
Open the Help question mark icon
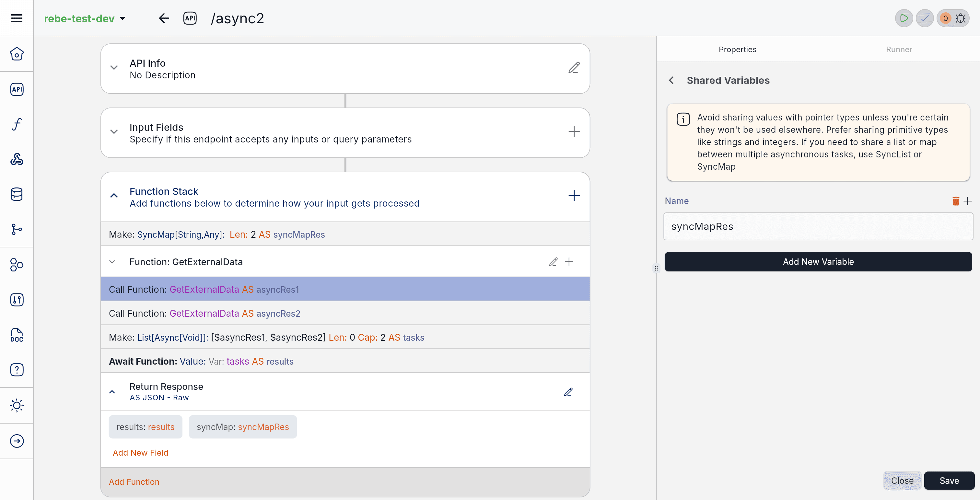click(x=16, y=370)
